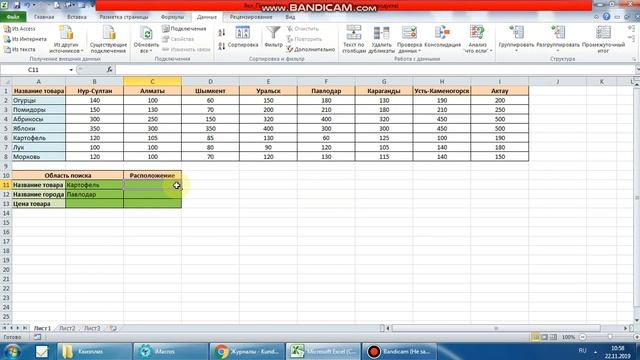
Task: Click the Excel Help question mark icon
Action: point(606,17)
